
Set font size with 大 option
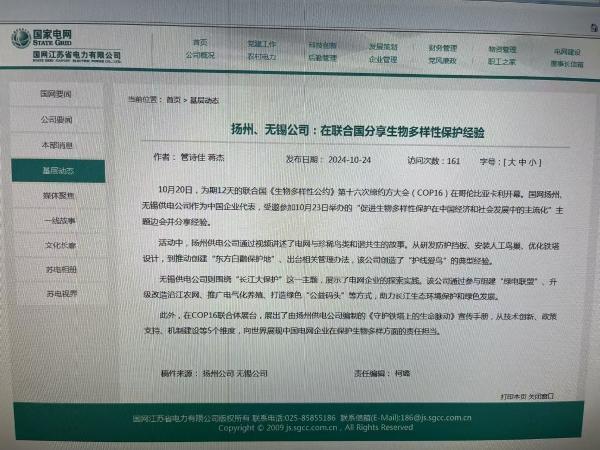(510, 160)
